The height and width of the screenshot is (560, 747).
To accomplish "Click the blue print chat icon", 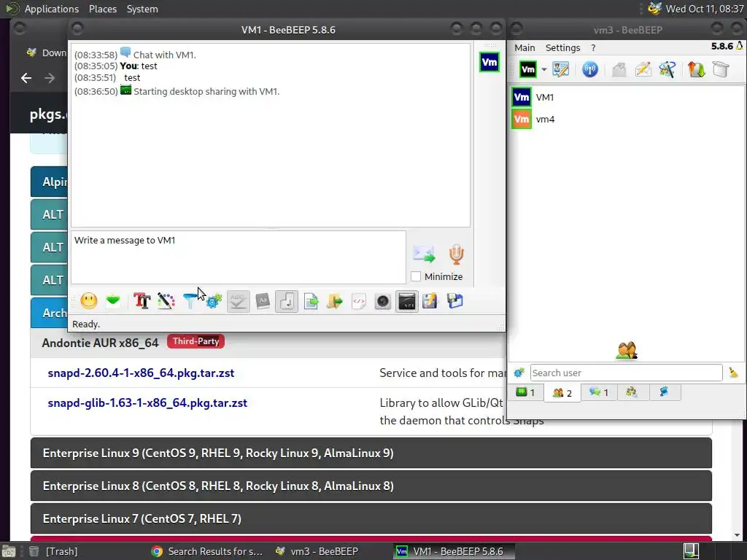I will point(455,301).
